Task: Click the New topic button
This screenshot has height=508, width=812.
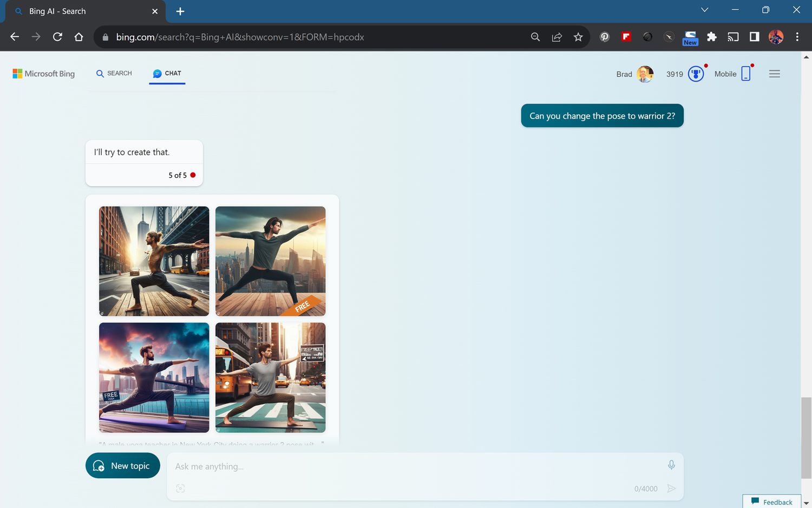Action: (x=123, y=466)
